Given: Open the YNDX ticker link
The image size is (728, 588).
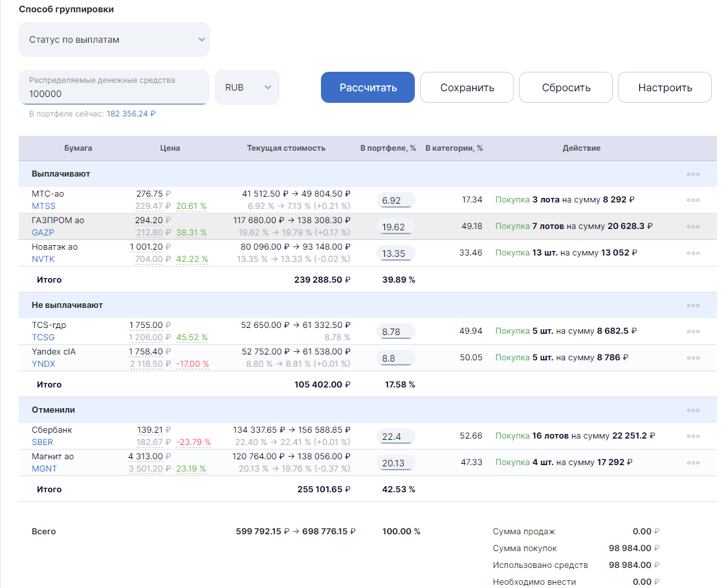Looking at the screenshot, I should (x=43, y=364).
